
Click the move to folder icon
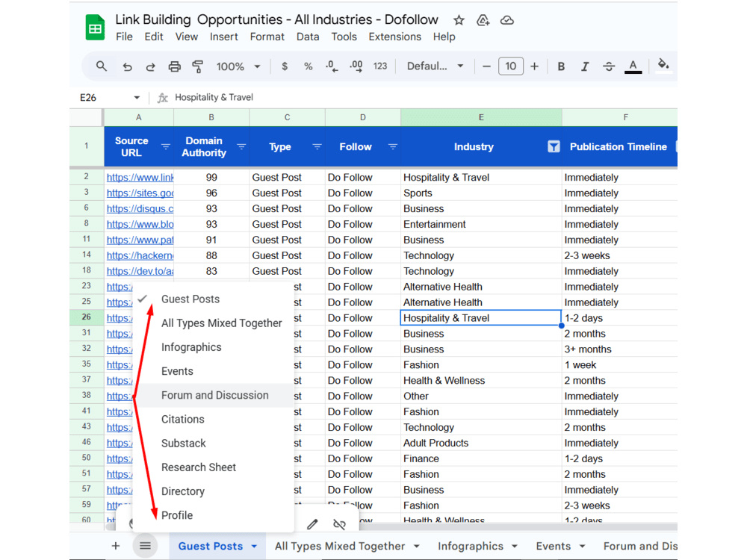[x=483, y=20]
